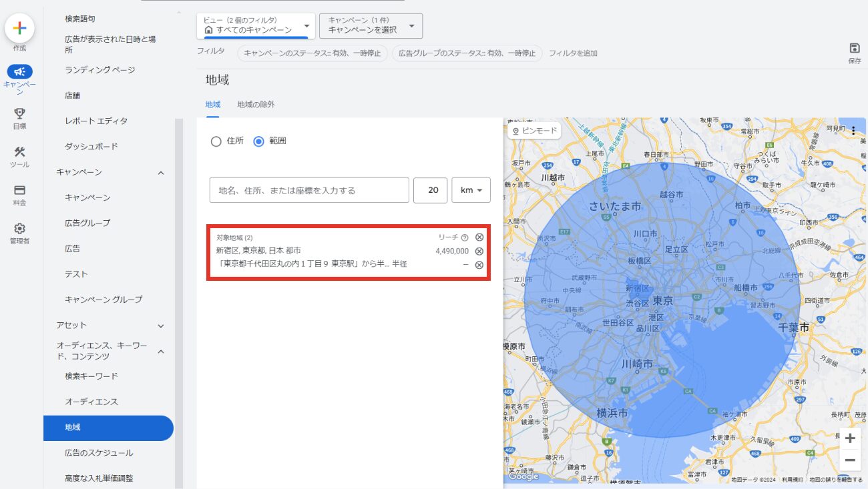Open 広告グループ in the sidebar

pos(87,223)
